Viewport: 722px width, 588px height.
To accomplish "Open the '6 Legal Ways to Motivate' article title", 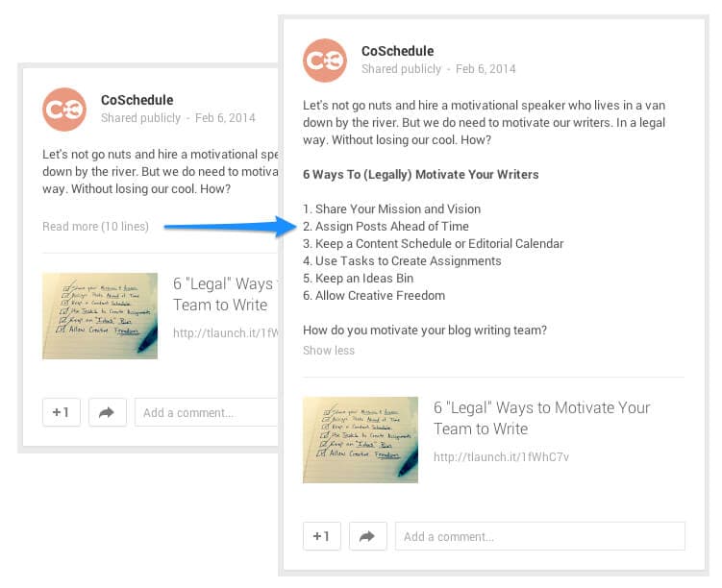I will 541,418.
